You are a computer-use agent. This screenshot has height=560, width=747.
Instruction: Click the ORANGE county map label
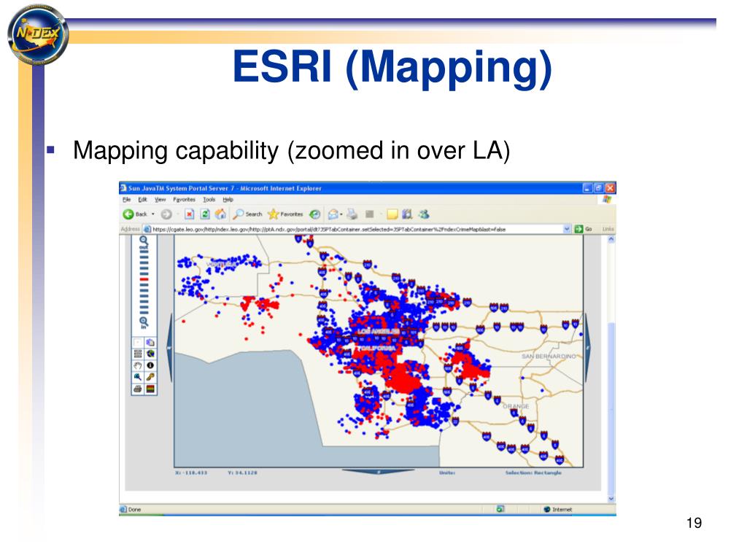click(516, 406)
